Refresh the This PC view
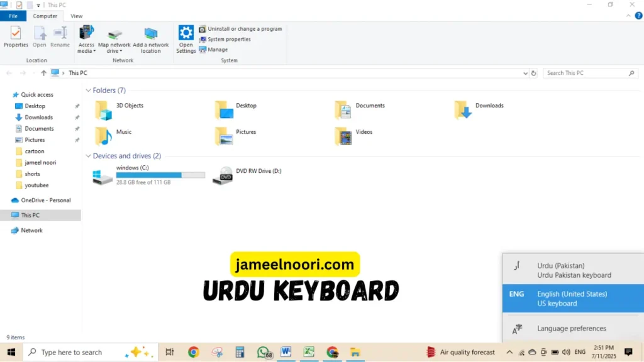The image size is (644, 362). [x=533, y=73]
